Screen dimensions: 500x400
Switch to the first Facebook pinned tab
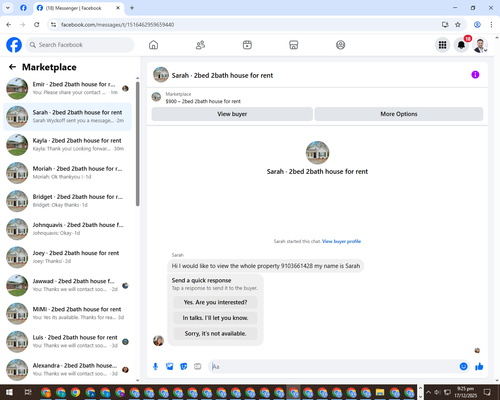point(23,8)
